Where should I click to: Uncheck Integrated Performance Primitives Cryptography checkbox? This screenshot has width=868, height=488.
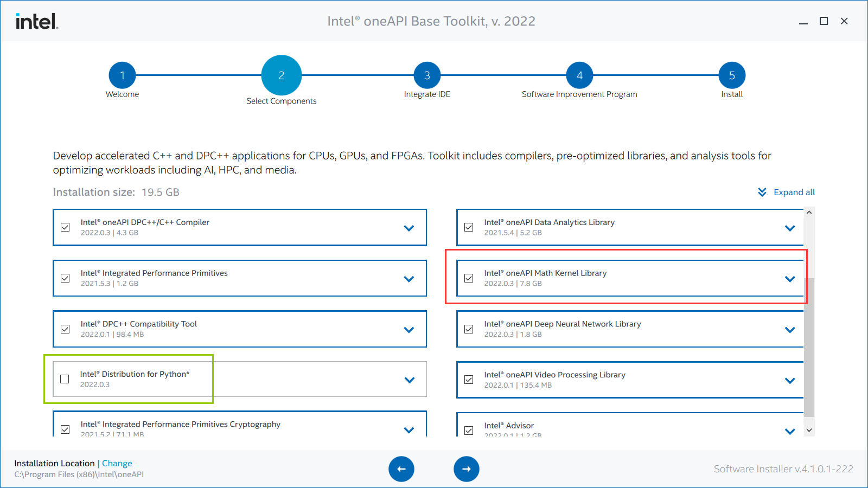click(65, 429)
